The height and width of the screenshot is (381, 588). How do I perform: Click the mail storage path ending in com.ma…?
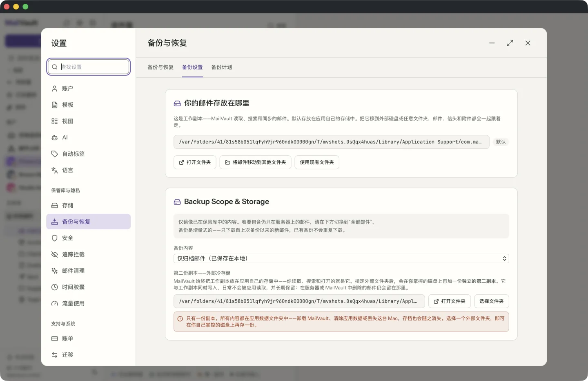pyautogui.click(x=332, y=142)
